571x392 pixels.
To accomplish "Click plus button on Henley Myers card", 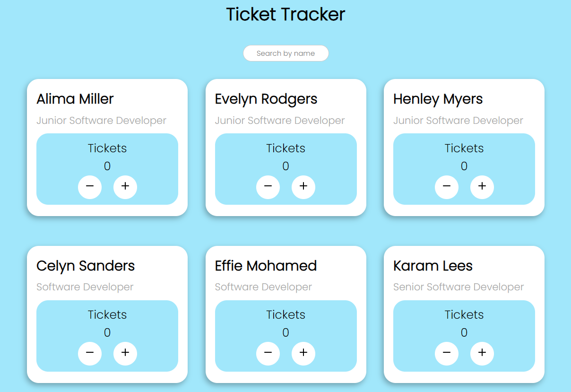I will click(482, 187).
